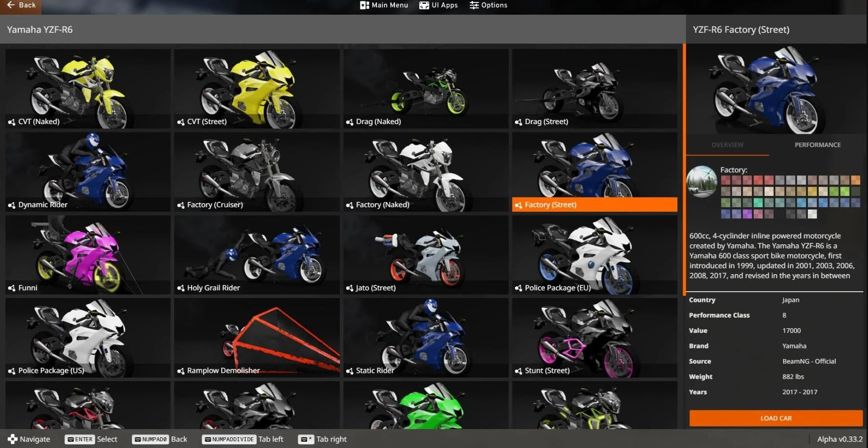Open the Options icon
The height and width of the screenshot is (448, 868).
coord(473,5)
